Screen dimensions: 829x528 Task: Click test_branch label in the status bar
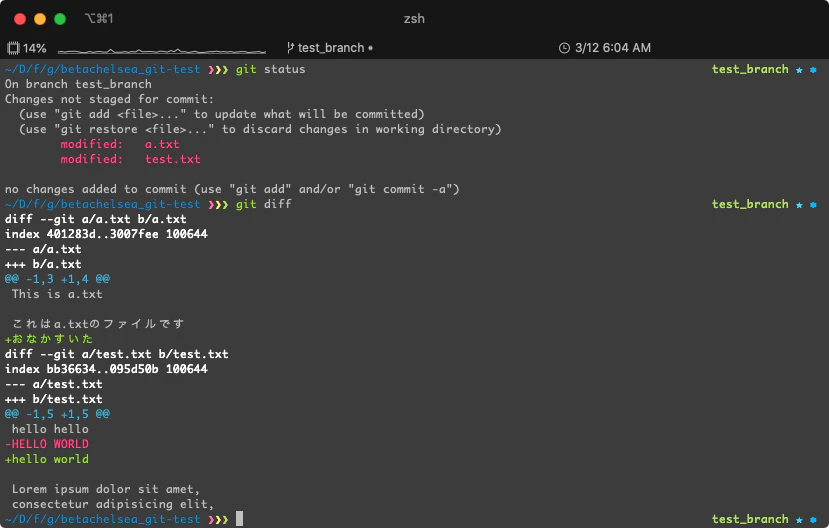[331, 48]
